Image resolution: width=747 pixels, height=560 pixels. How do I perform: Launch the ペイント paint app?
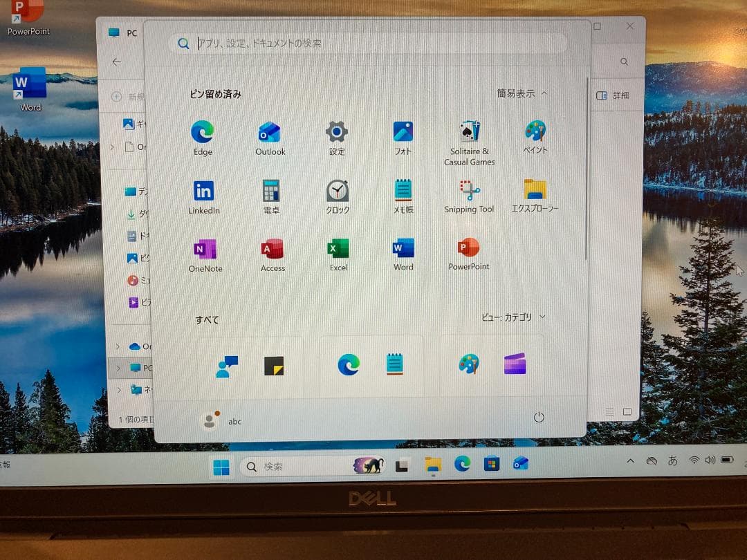tap(535, 137)
